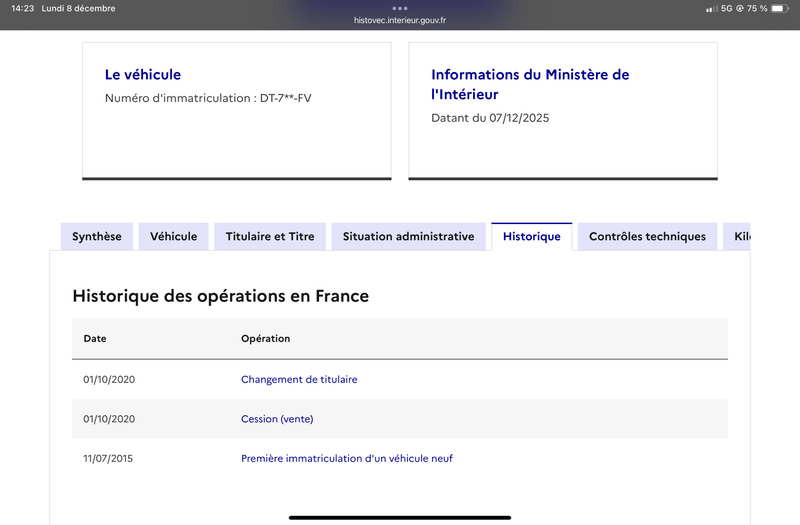
Task: Tap the 5G network indicator
Action: [x=726, y=9]
